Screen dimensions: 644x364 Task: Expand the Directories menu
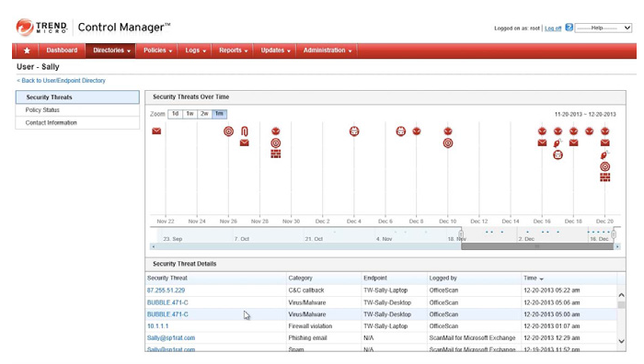pos(111,51)
